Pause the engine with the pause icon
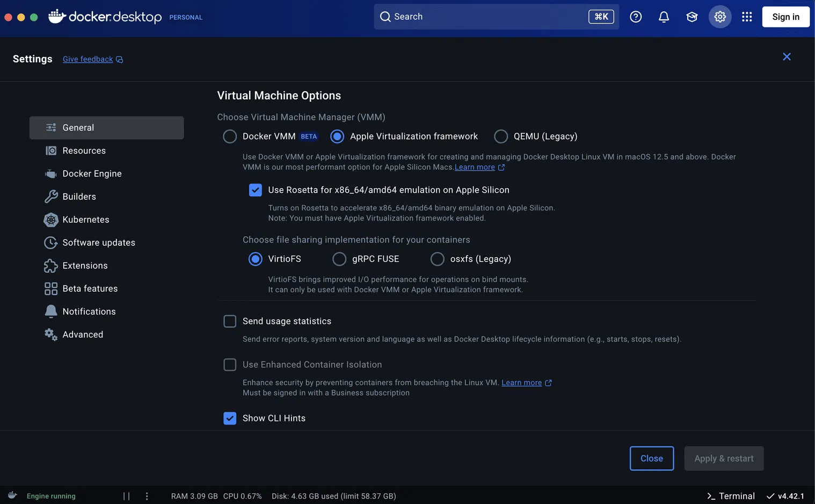Image resolution: width=815 pixels, height=504 pixels. (x=126, y=496)
